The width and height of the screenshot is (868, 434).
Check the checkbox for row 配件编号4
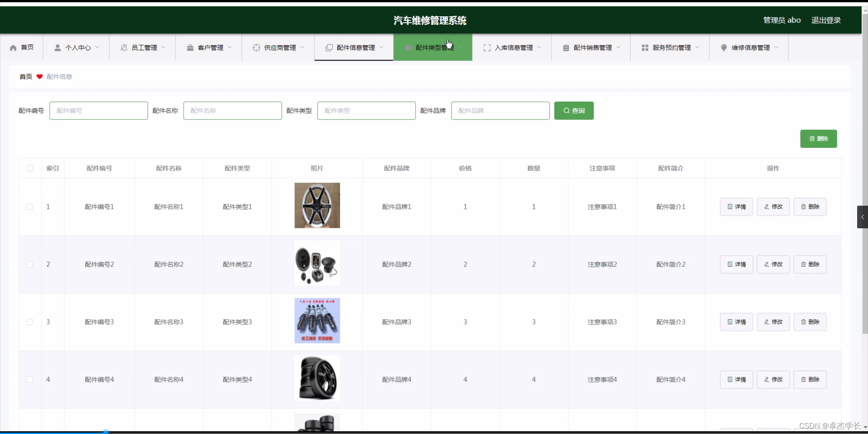(x=29, y=380)
